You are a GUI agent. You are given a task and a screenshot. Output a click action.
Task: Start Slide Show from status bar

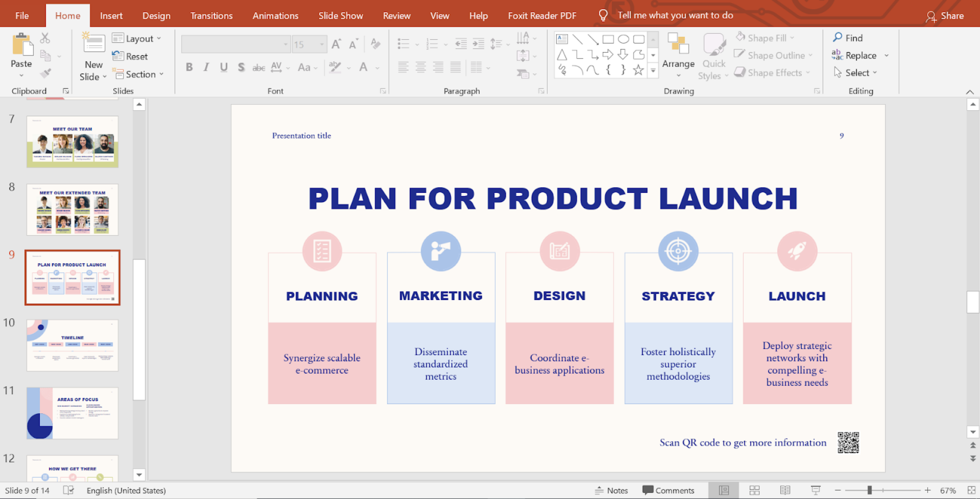click(x=816, y=490)
